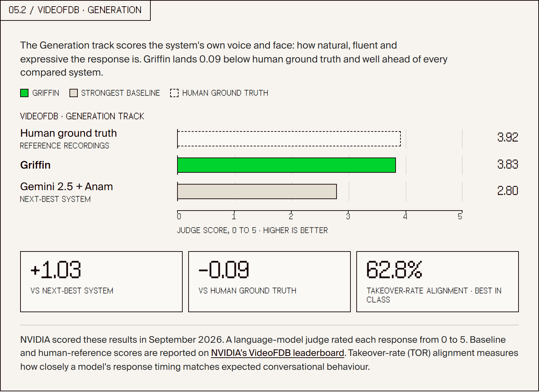Select the dashed Human ground truth bar
This screenshot has width=539, height=392.
(x=289, y=139)
